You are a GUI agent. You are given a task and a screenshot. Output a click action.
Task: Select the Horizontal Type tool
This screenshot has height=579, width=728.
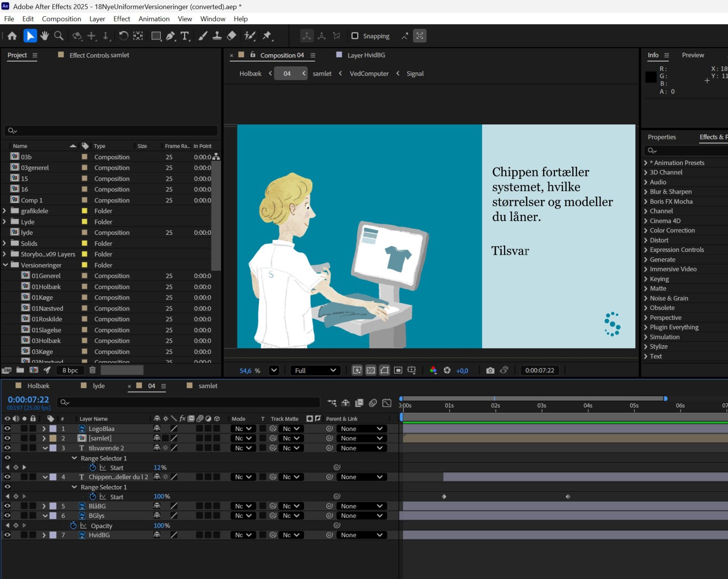click(185, 36)
